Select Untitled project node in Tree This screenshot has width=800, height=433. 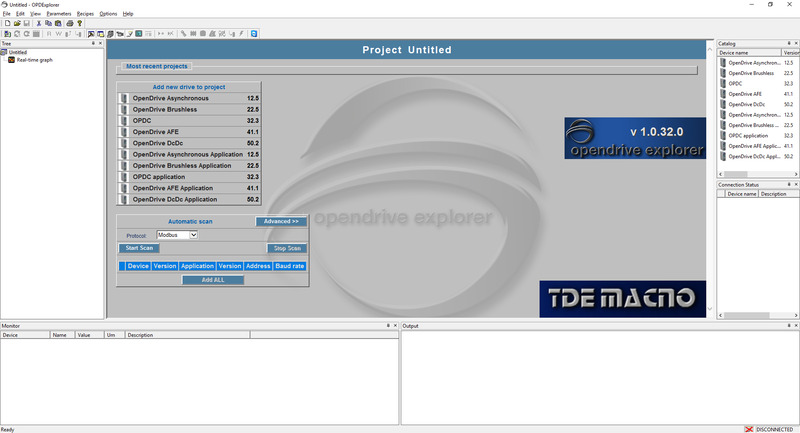[x=17, y=52]
